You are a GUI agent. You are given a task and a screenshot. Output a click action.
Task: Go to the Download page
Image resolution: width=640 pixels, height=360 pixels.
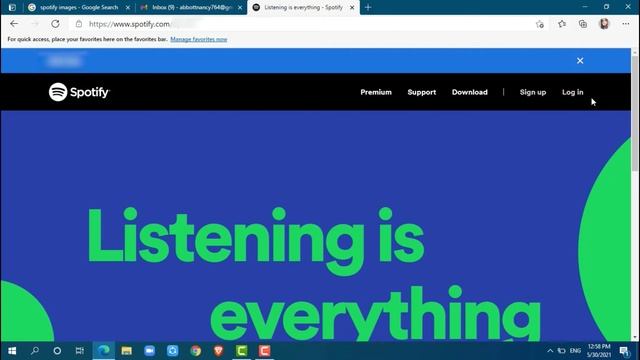point(469,92)
